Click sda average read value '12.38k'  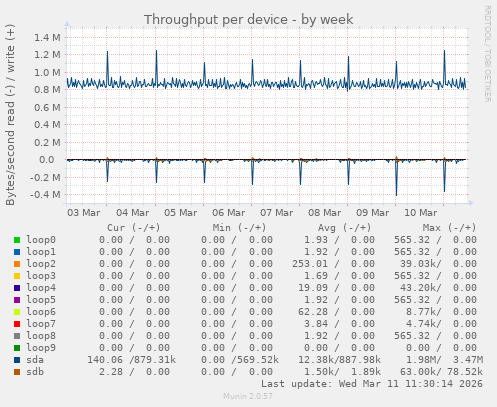[x=317, y=360]
